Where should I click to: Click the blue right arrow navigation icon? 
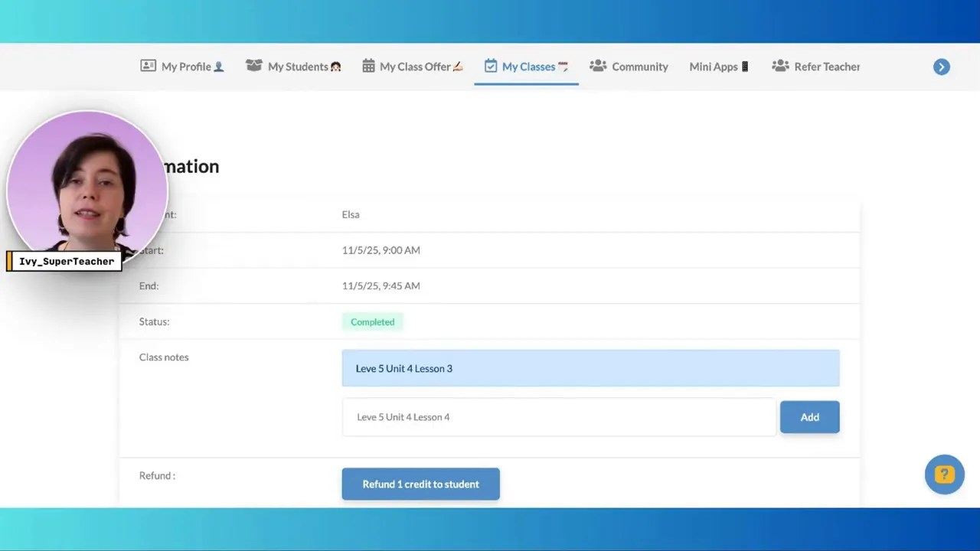click(x=941, y=67)
